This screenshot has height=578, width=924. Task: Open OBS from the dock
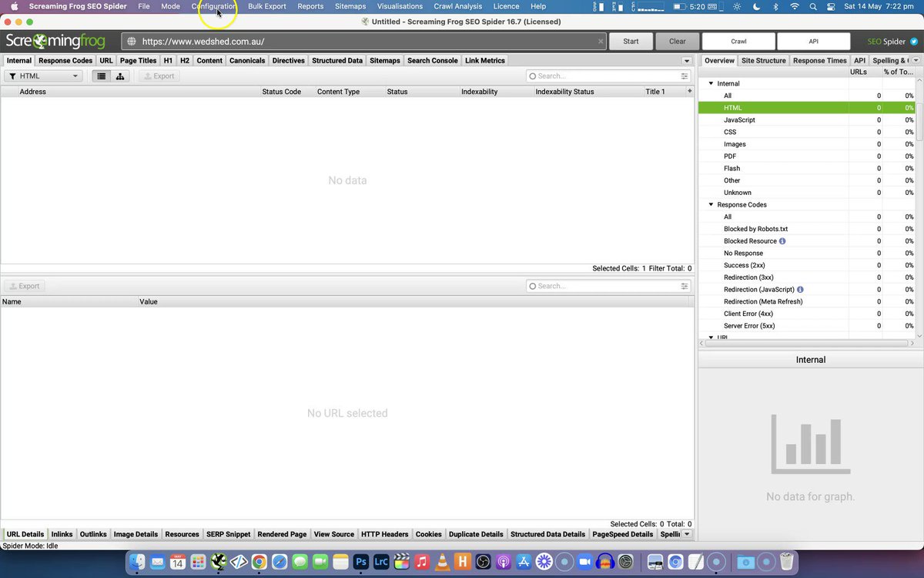pos(483,562)
